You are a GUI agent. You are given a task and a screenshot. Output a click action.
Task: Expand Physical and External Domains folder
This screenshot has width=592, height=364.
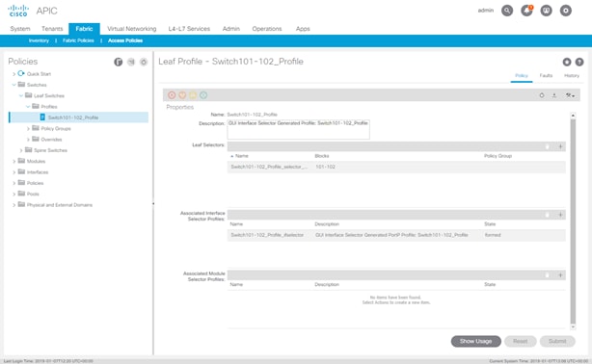click(x=13, y=205)
